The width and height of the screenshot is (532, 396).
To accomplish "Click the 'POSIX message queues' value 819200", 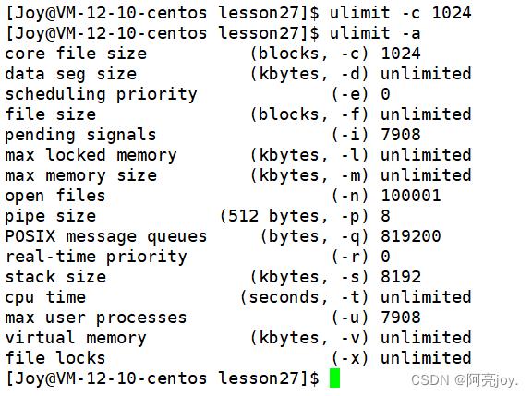I will (x=411, y=236).
